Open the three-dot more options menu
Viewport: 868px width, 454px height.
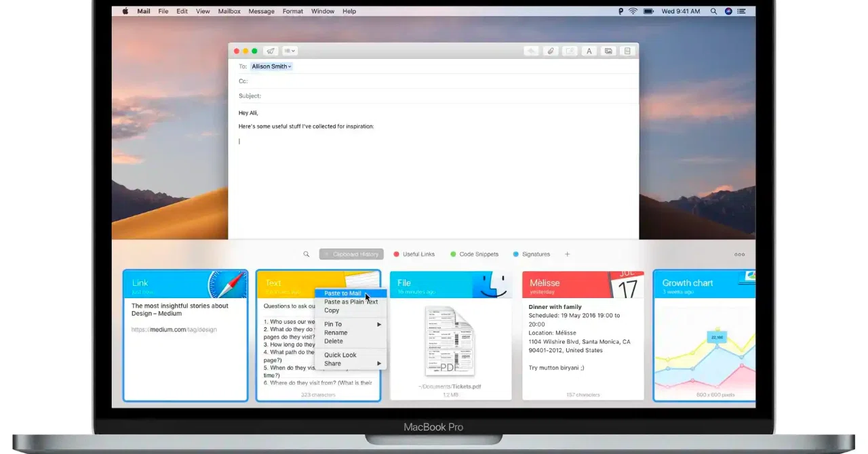click(740, 255)
